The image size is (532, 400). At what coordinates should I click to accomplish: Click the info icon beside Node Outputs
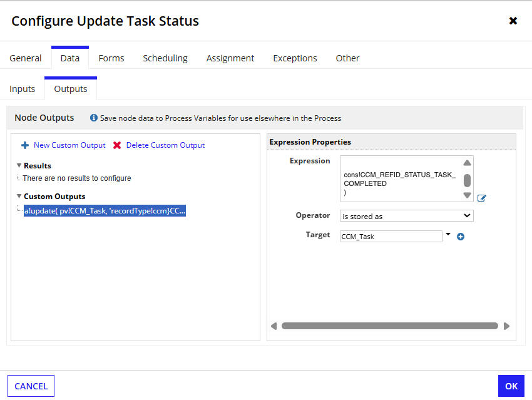pos(94,118)
